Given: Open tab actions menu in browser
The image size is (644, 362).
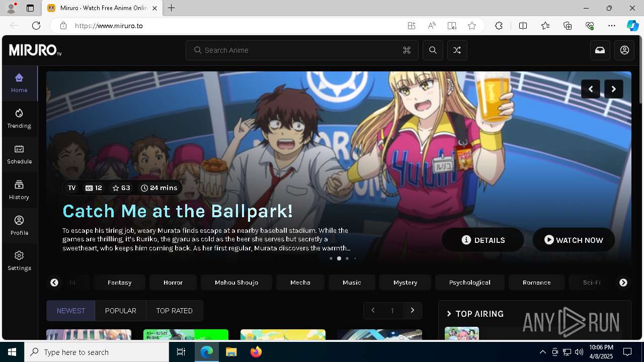Looking at the screenshot, I should click(30, 8).
